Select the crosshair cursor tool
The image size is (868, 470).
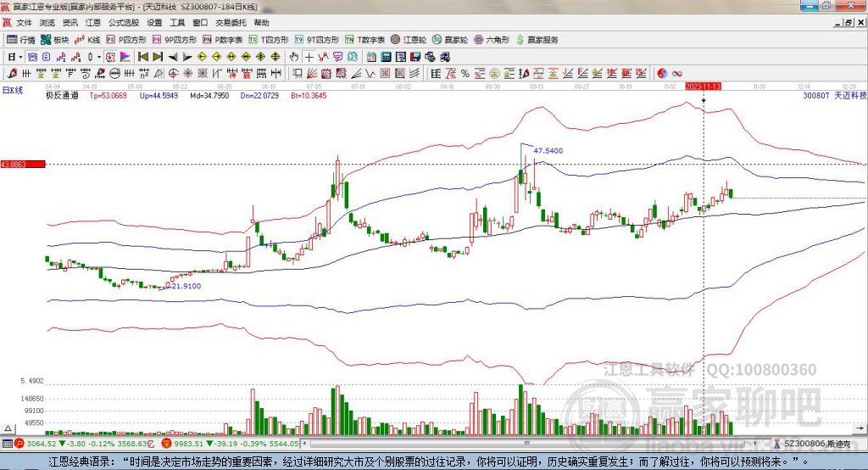309,57
